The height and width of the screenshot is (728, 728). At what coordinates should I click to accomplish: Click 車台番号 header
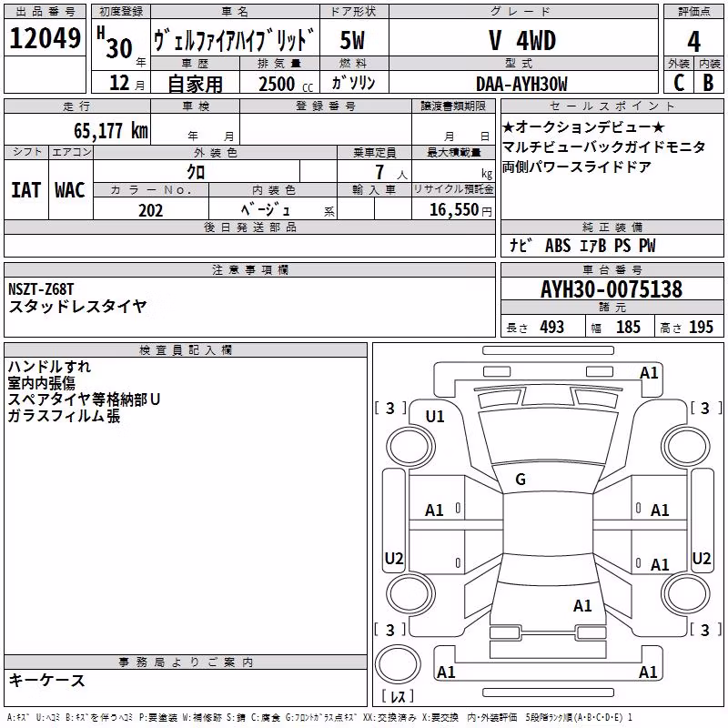tap(612, 269)
